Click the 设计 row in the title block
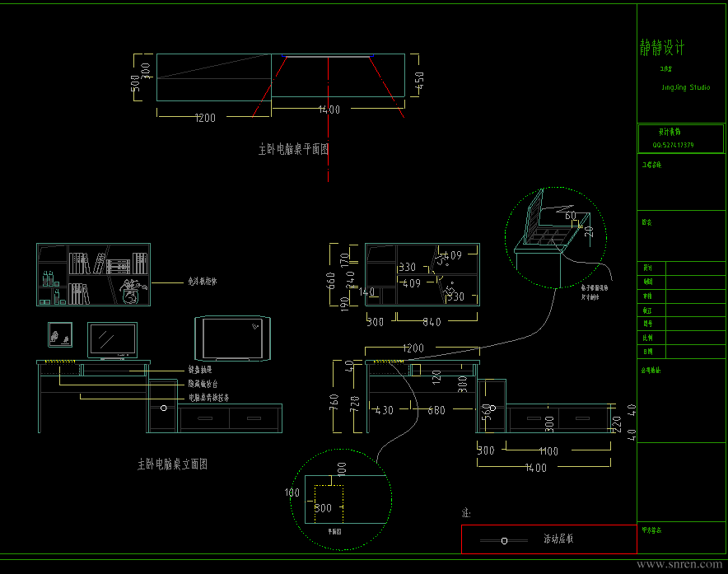This screenshot has width=728, height=574. pyautogui.click(x=680, y=268)
